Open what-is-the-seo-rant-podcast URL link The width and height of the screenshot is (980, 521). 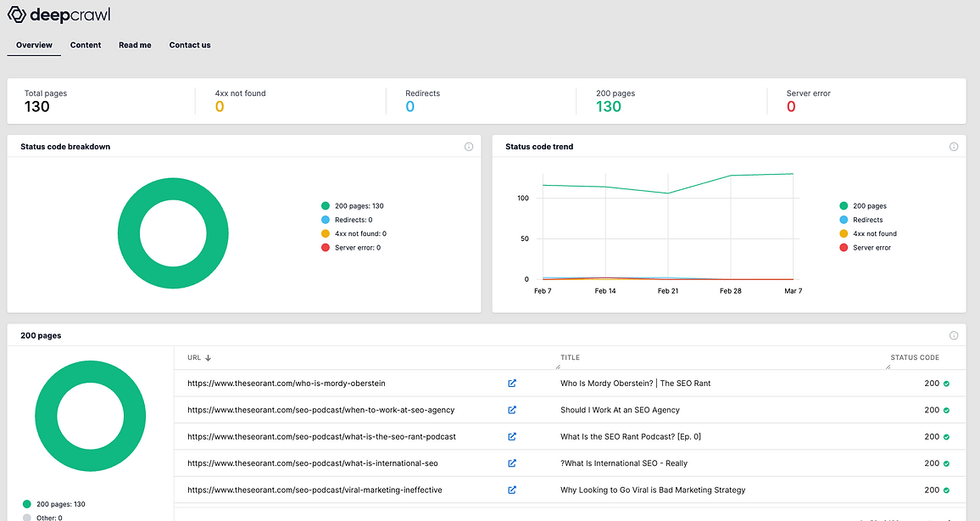(x=322, y=436)
